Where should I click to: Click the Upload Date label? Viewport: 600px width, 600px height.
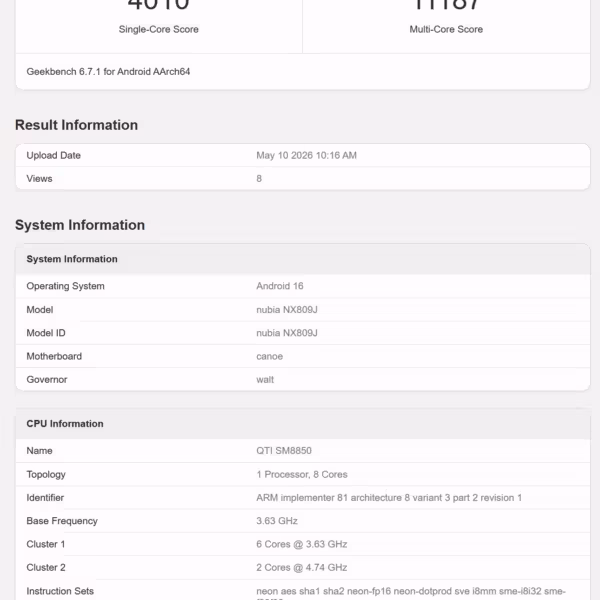click(54, 155)
